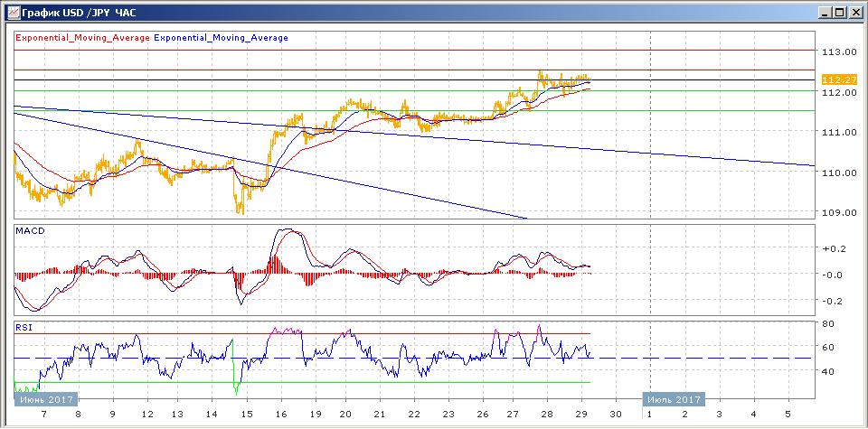This screenshot has width=868, height=429.
Task: Click the Июнь 2017 month marker
Action: [x=45, y=398]
